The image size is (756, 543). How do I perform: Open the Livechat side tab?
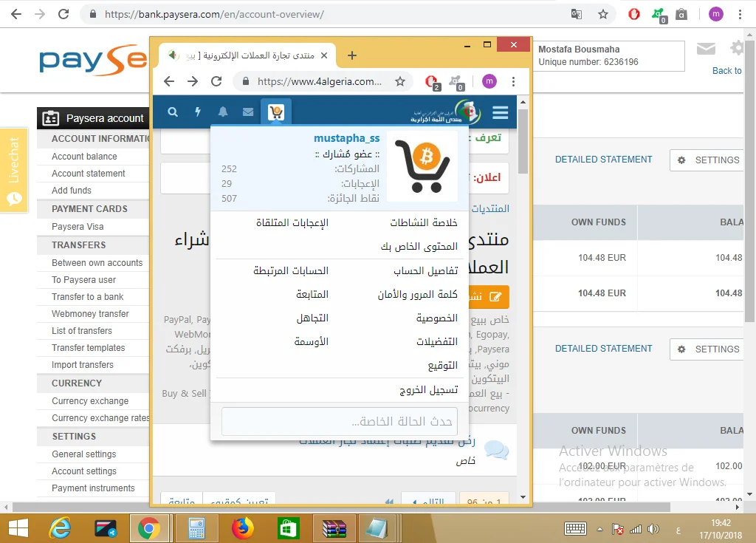(13, 170)
